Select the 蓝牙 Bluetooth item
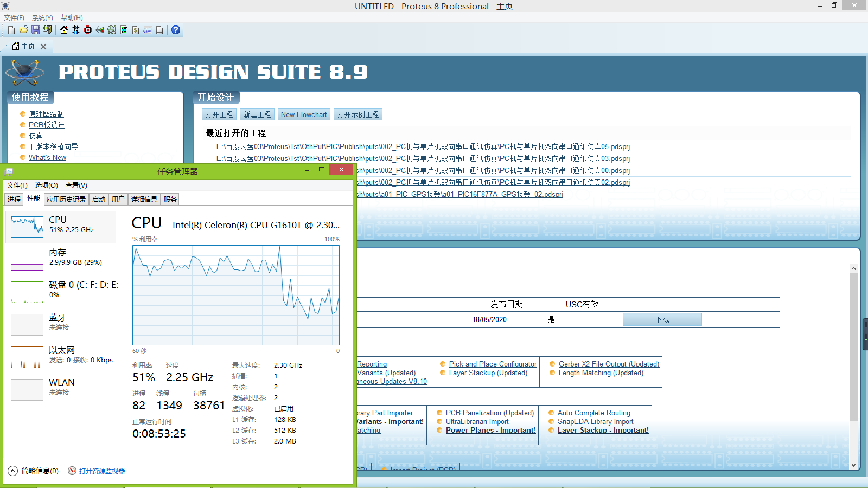Viewport: 868px width, 488px height. [61, 324]
